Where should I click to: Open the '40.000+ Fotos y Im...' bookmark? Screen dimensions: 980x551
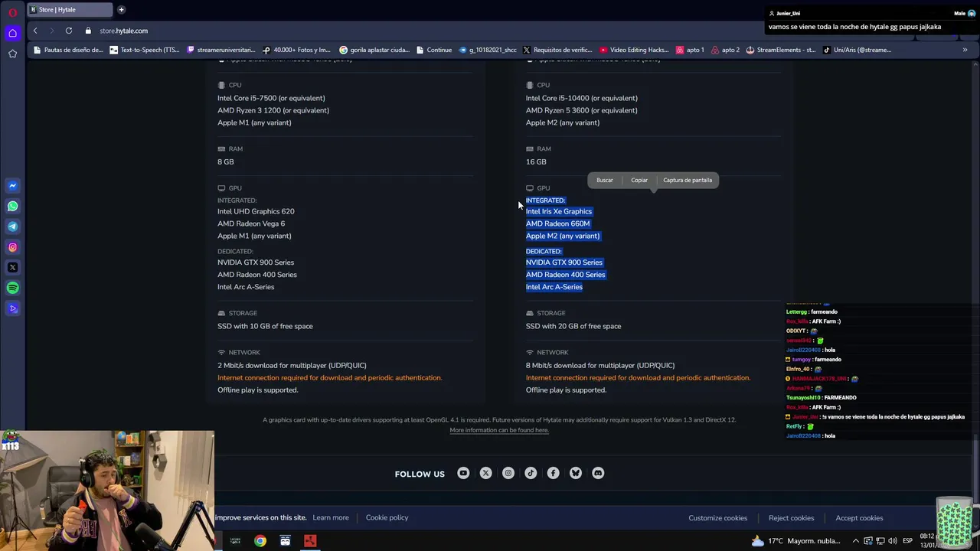click(x=296, y=50)
